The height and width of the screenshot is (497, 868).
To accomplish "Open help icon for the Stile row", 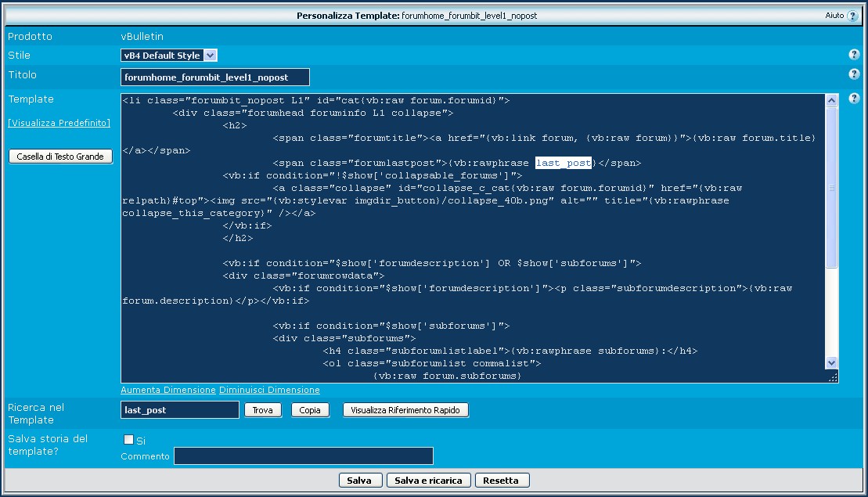I will coord(854,55).
